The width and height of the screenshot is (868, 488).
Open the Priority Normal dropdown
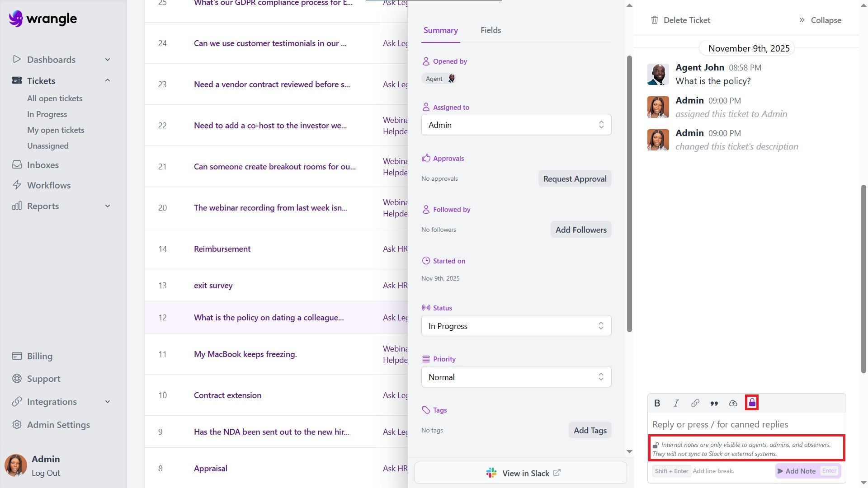(516, 377)
